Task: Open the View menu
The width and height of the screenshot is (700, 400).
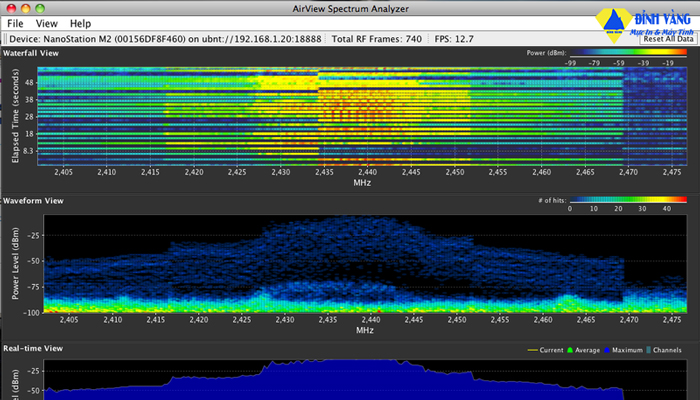Action: 46,23
